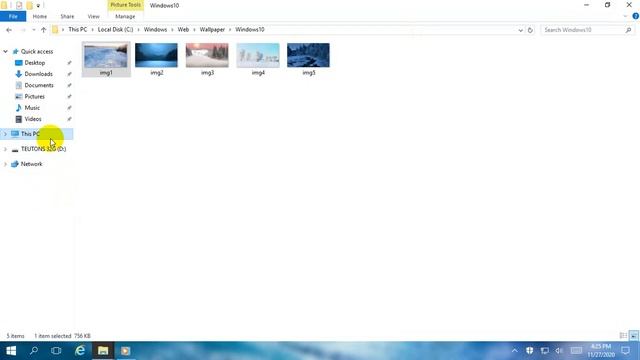Open recent locations dropdown arrow
The image size is (640, 360).
pos(33,30)
